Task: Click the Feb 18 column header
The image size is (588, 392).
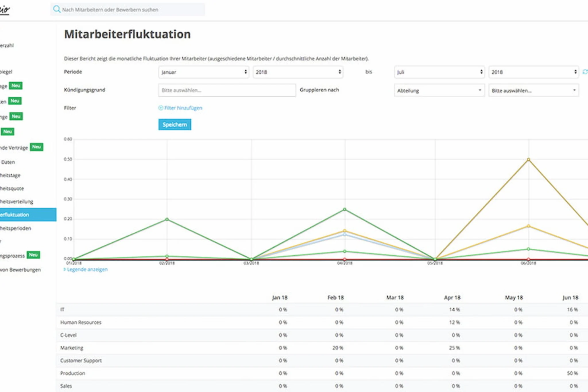Action: pos(336,298)
